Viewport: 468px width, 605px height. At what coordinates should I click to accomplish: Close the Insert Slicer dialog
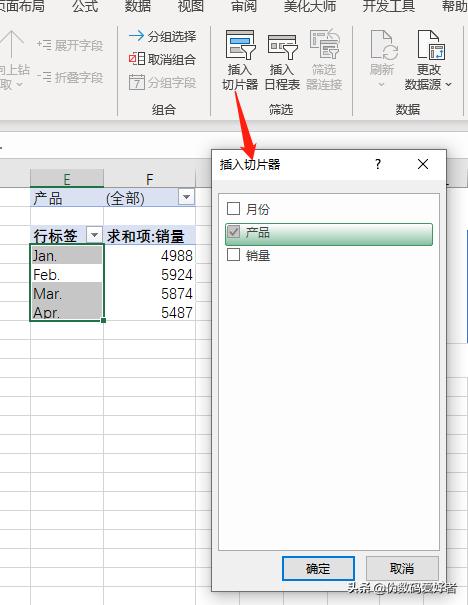coord(423,164)
